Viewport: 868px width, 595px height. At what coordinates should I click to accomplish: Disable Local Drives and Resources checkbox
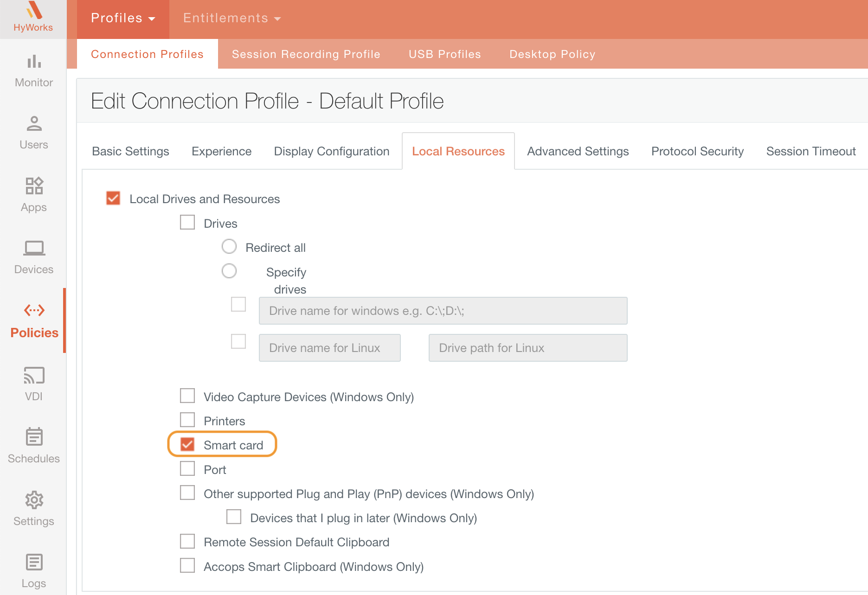click(x=113, y=198)
